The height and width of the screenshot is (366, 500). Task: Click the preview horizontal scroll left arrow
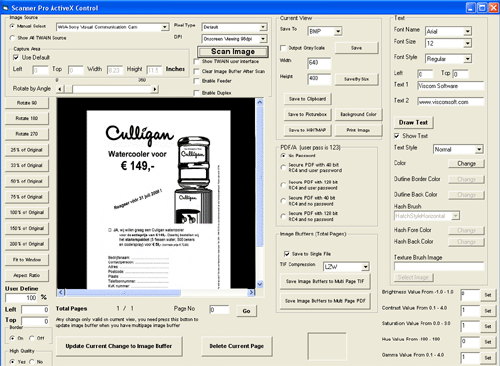tap(61, 292)
